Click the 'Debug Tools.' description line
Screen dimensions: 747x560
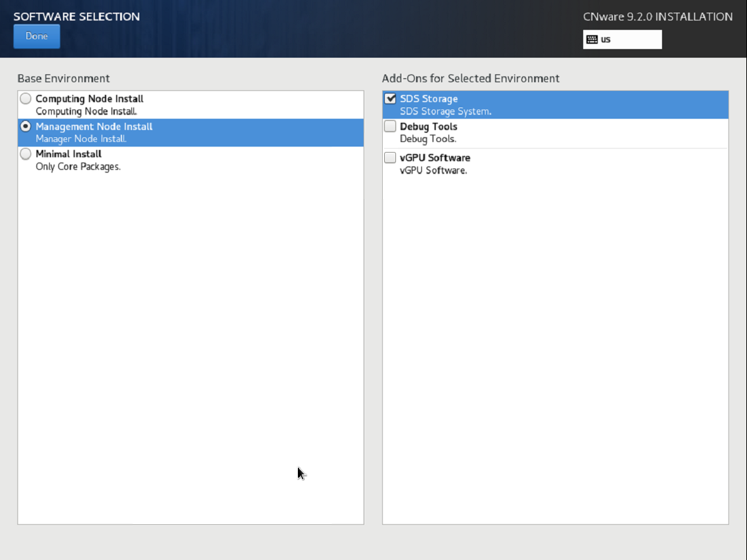pyautogui.click(x=428, y=139)
